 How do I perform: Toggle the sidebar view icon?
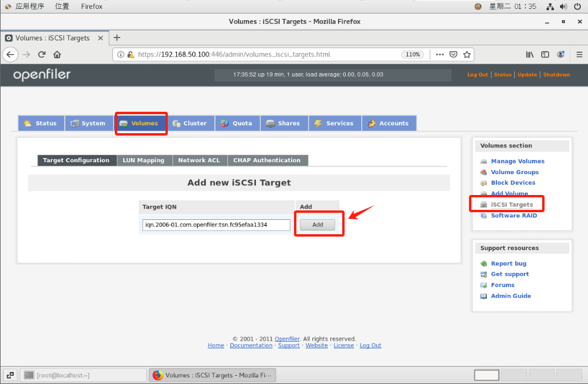(545, 55)
